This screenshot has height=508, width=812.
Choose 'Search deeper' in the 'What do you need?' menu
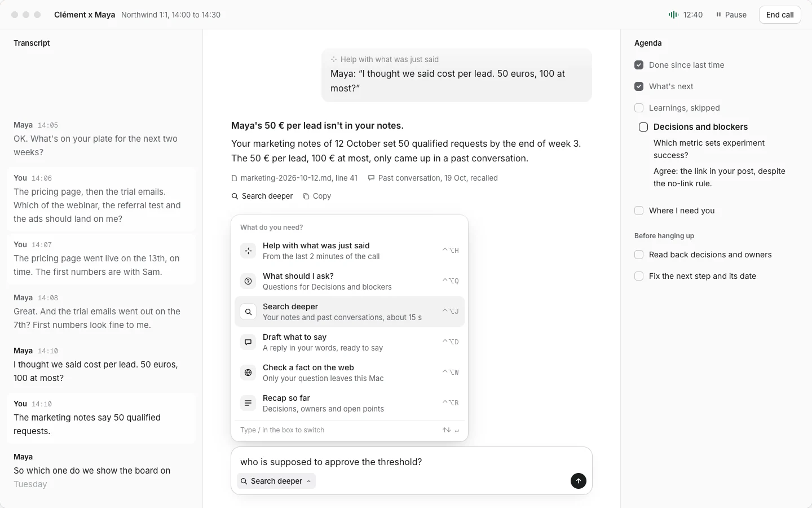tap(350, 312)
